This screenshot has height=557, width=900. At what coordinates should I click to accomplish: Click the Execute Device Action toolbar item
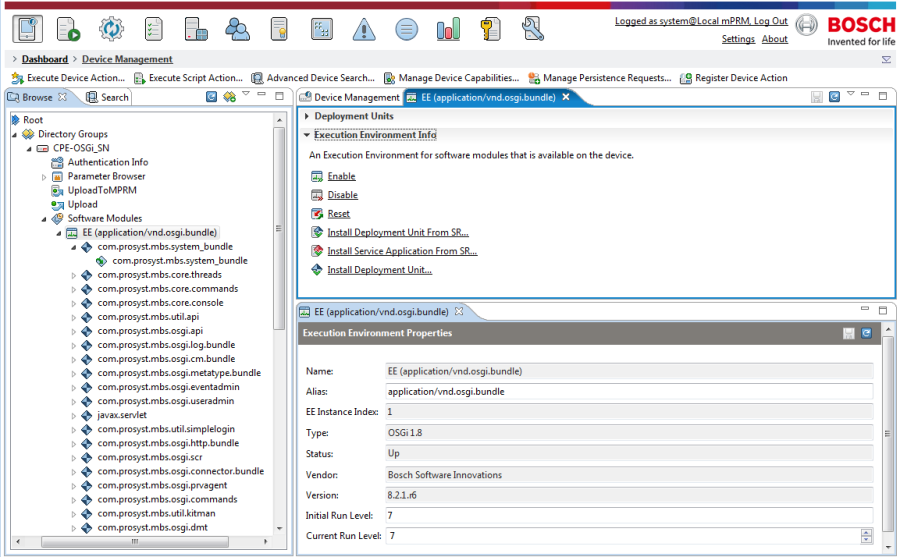pyautogui.click(x=68, y=78)
